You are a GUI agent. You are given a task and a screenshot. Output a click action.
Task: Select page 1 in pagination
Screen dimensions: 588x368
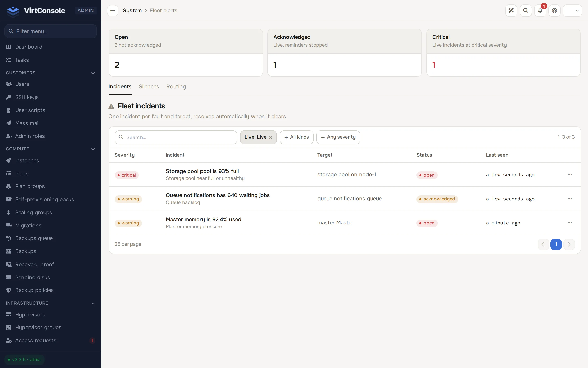[x=556, y=244]
